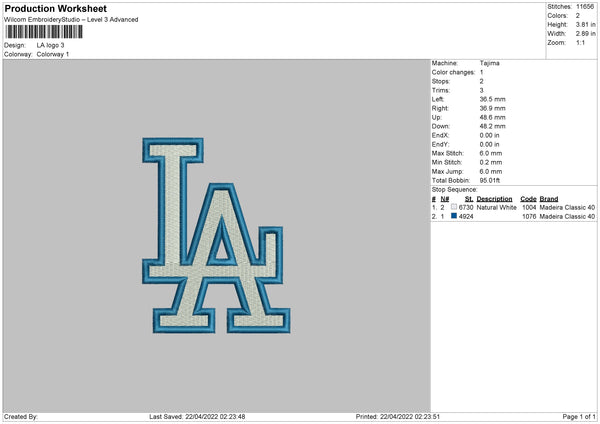
Task: Click the "Page 1 of 1" footer text
Action: tap(579, 417)
